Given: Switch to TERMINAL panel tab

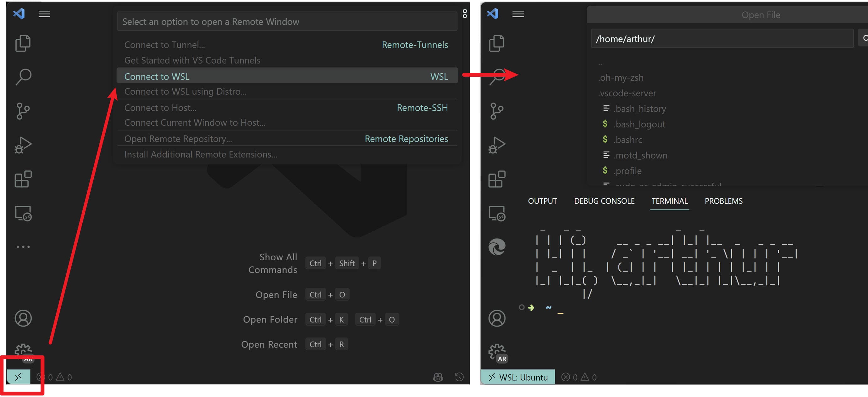Looking at the screenshot, I should point(669,201).
